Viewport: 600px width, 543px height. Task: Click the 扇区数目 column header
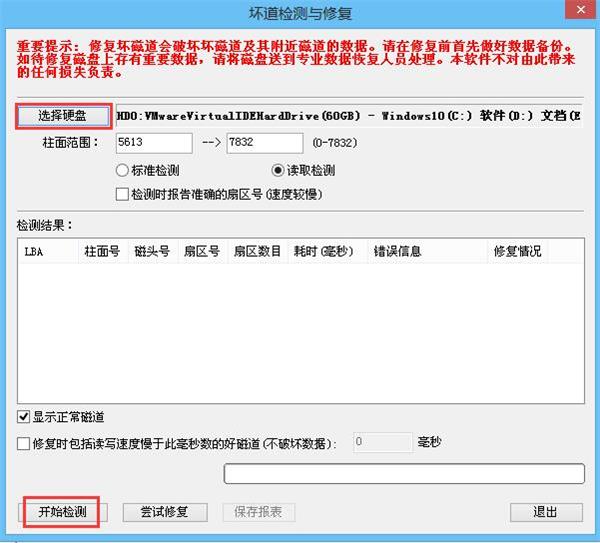(258, 251)
